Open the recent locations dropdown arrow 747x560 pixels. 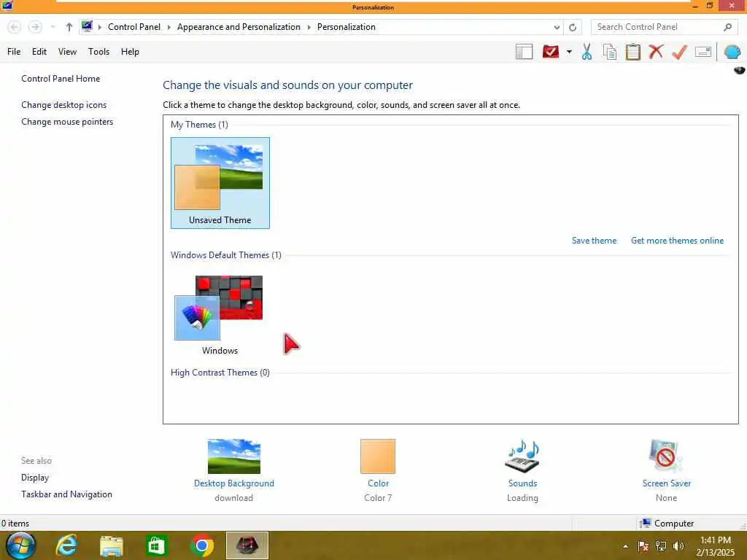click(x=53, y=27)
